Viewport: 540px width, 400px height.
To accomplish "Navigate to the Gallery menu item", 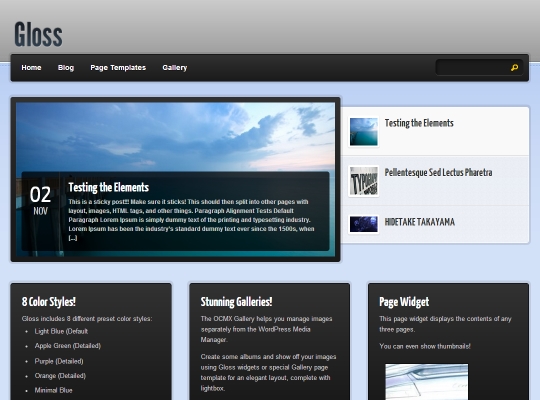I will pos(175,68).
